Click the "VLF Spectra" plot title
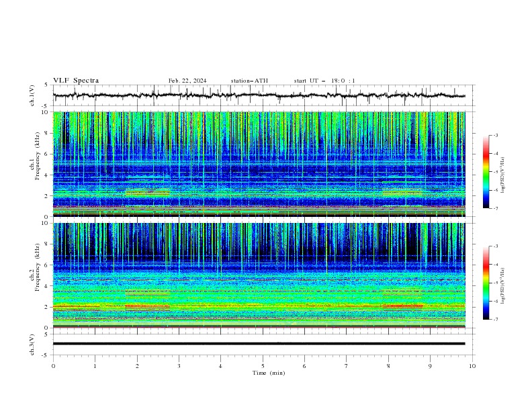The width and height of the screenshot is (532, 411). (76, 81)
